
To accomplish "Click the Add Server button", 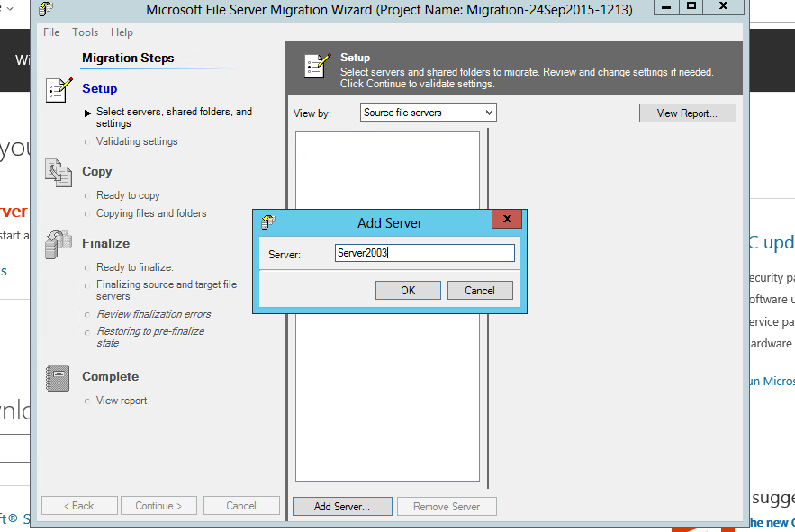I will 342,507.
